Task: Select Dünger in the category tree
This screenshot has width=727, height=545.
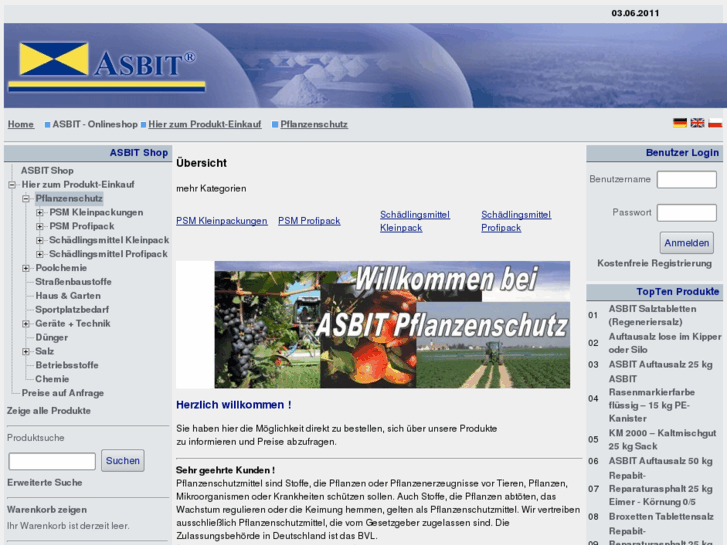Action: coord(51,338)
